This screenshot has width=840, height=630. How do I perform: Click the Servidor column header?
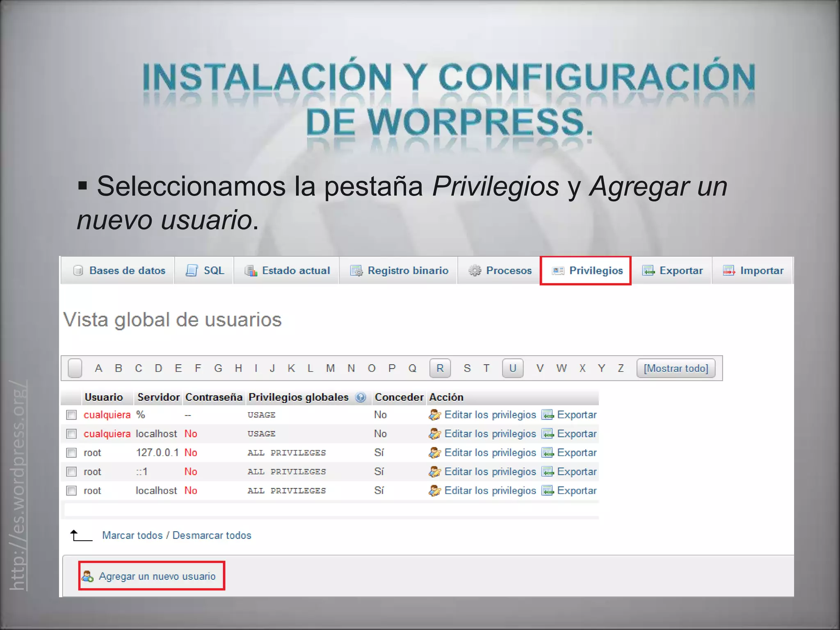coord(158,397)
